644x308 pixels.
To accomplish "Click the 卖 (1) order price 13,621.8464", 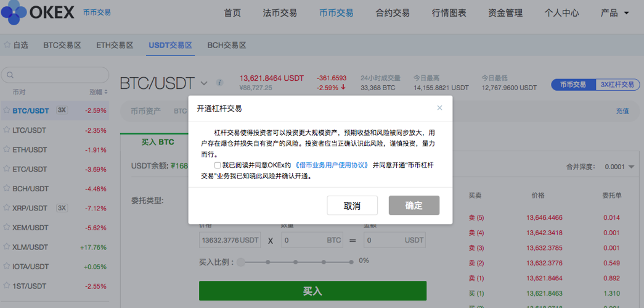I will tap(544, 278).
